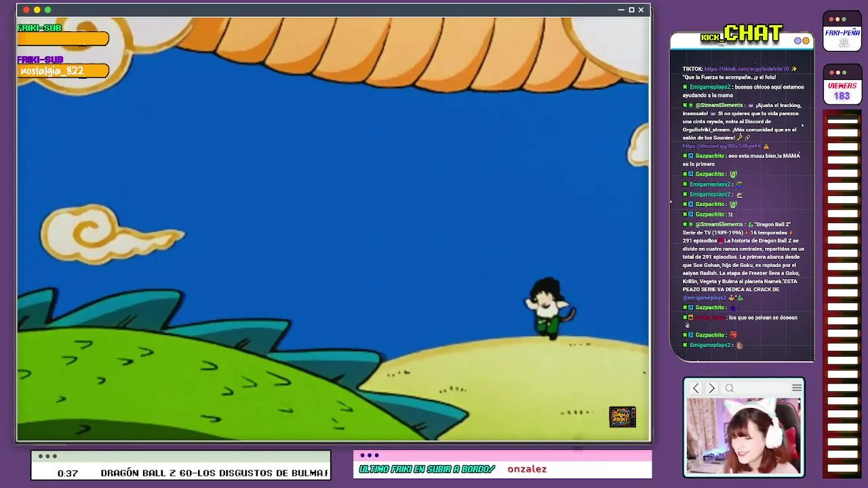Click the orange dot in Kick Chat header
This screenshot has width=868, height=488.
point(806,41)
